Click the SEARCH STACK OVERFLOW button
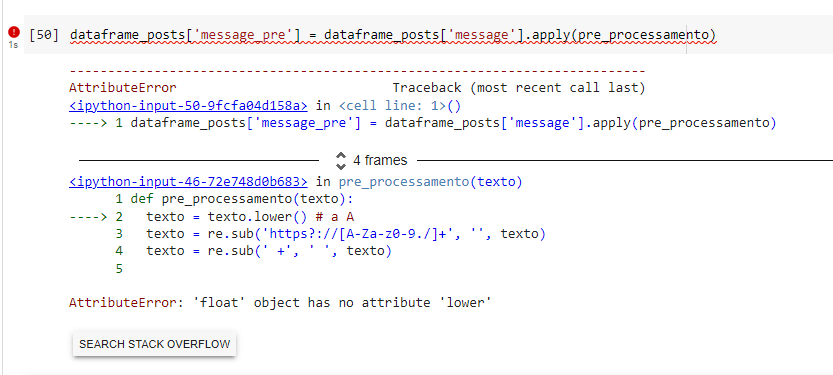This screenshot has width=833, height=375. click(x=155, y=344)
